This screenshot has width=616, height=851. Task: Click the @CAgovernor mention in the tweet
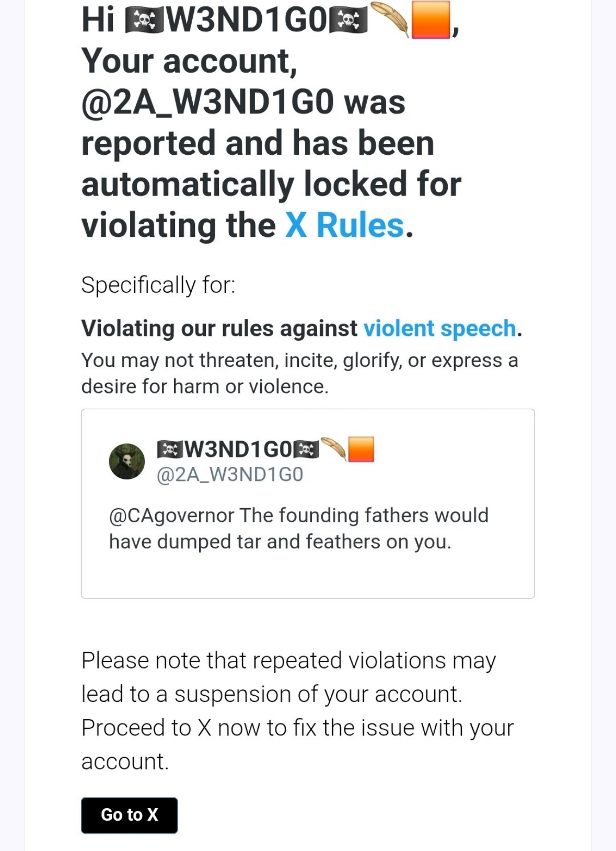tap(171, 515)
